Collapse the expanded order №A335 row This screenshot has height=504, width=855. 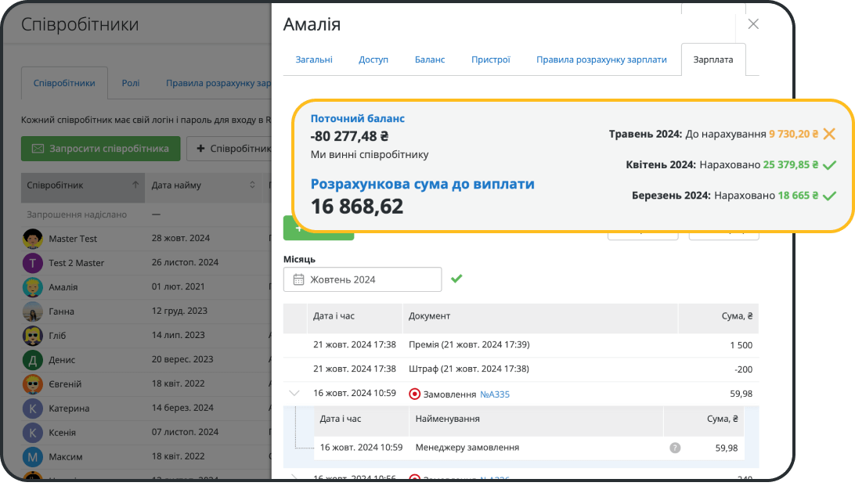[294, 394]
